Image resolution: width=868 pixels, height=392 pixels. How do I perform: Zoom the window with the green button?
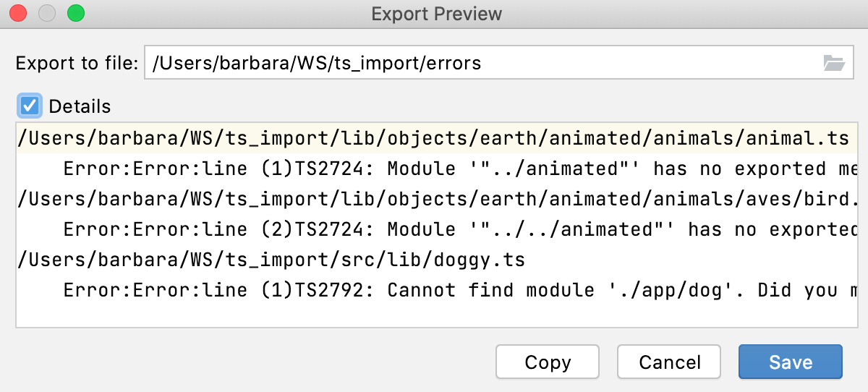(x=76, y=13)
